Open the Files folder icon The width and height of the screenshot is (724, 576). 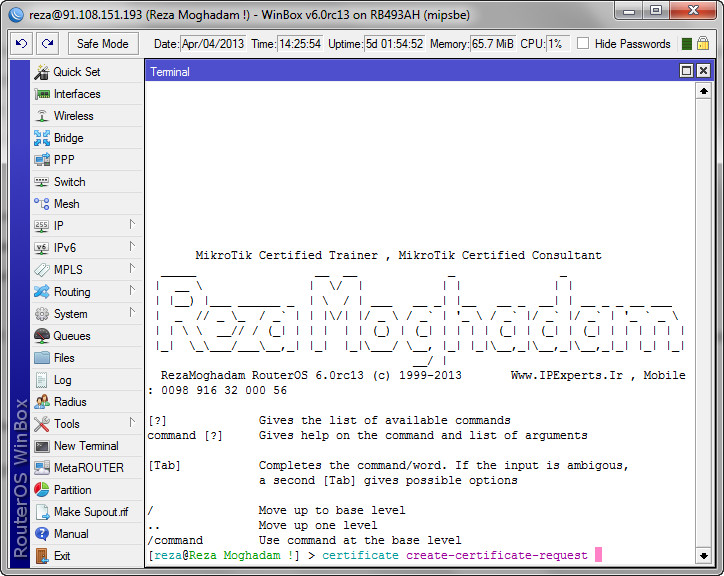(x=42, y=358)
